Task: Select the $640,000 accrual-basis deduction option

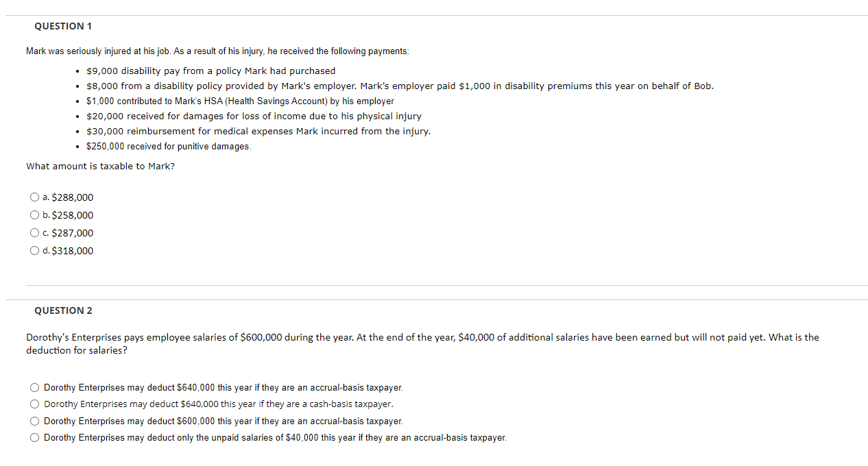Action: 34,387
